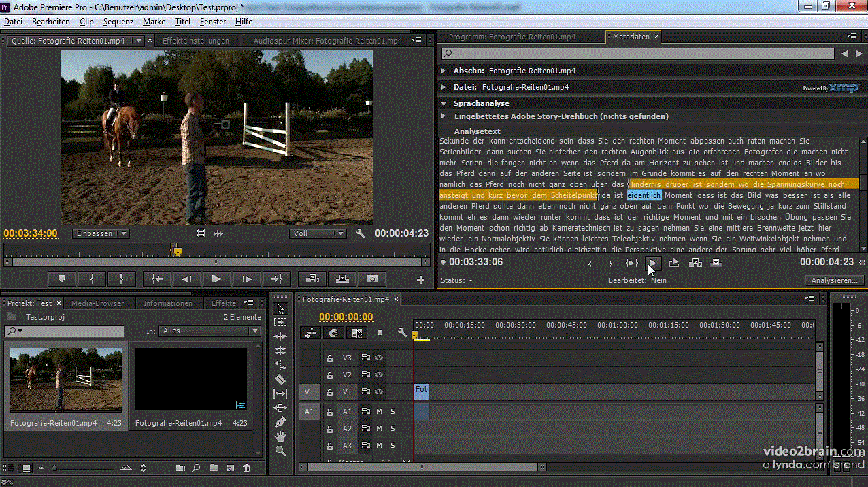868x487 pixels.
Task: Click source monitor timecode 00:03:34:00
Action: pos(31,233)
